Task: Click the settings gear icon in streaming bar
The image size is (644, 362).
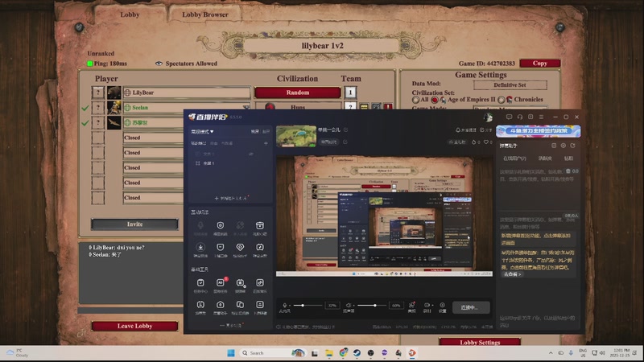Action: tap(442, 306)
